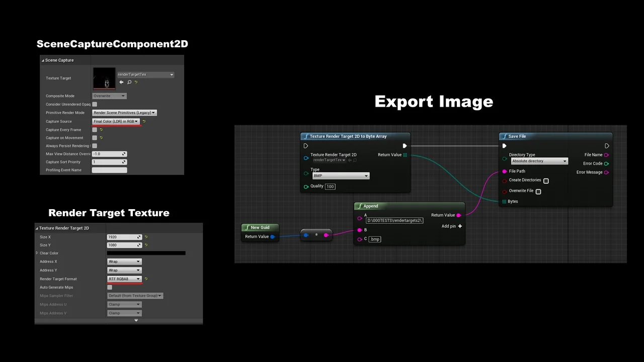Open the Capture Source dropdown
This screenshot has height=362, width=644.
(116, 121)
